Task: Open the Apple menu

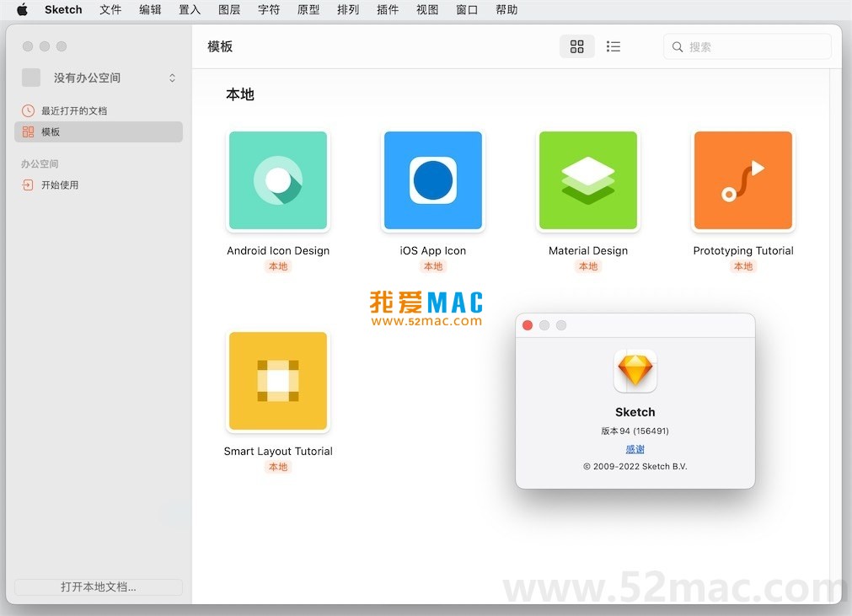Action: 22,10
